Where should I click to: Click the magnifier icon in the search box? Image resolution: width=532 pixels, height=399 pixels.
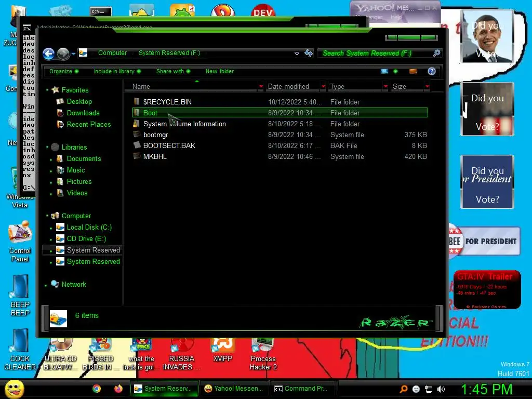(x=436, y=53)
